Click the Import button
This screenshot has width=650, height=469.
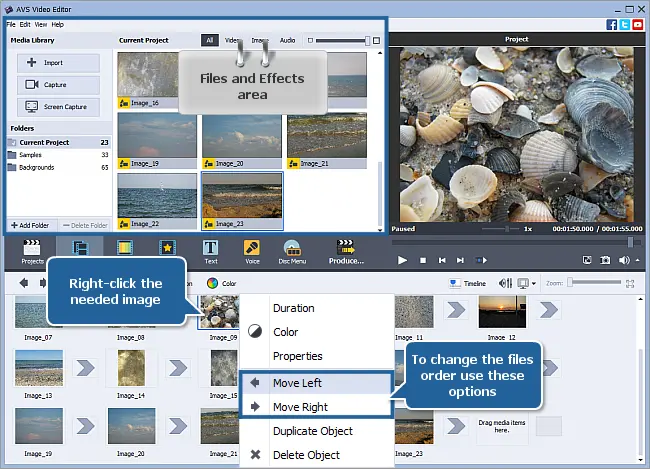(58, 63)
